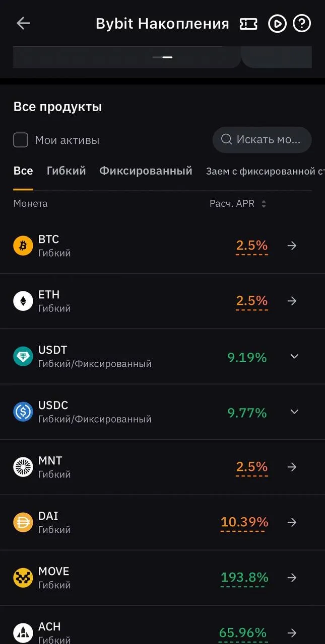
Task: Tap the ETH coin icon
Action: click(x=23, y=301)
